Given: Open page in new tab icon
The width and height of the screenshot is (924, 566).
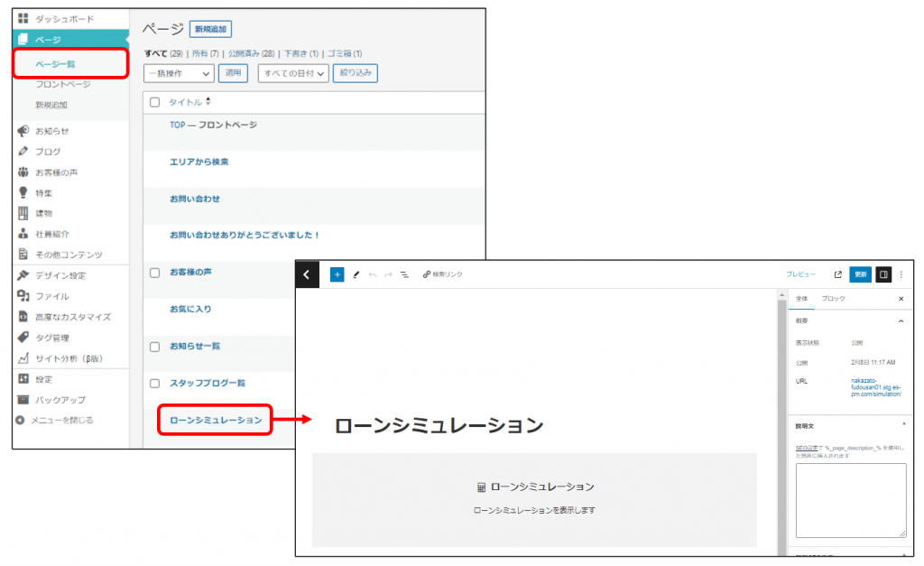Looking at the screenshot, I should (836, 274).
